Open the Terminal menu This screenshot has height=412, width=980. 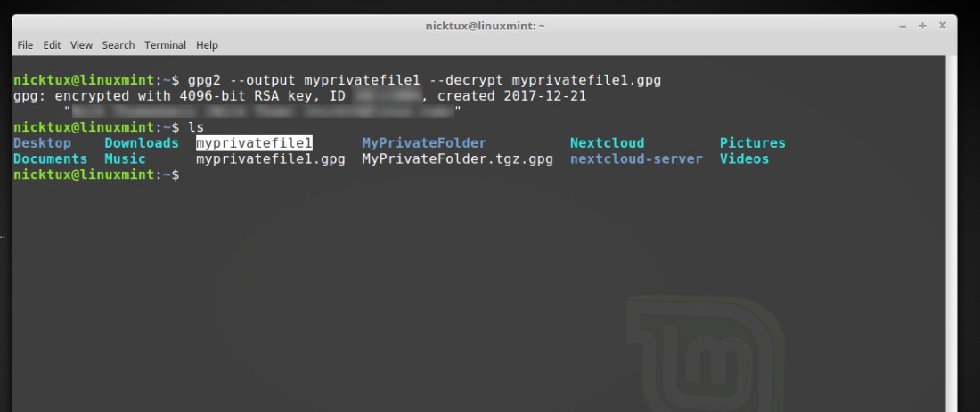point(165,45)
